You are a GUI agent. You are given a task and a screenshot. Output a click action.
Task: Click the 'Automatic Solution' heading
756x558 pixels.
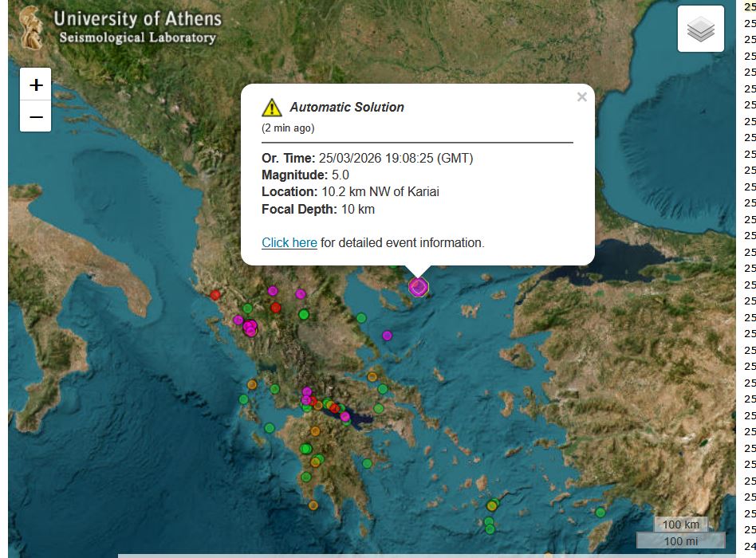click(x=347, y=107)
